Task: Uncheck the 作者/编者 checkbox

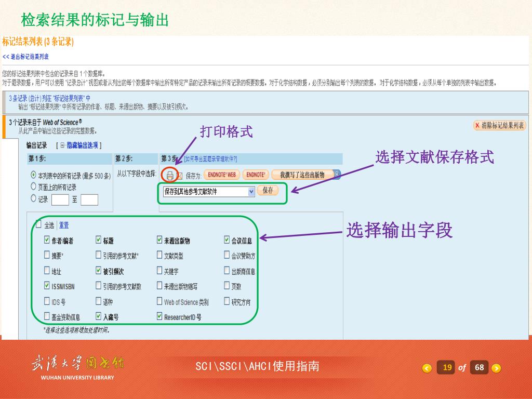Action: tap(47, 240)
